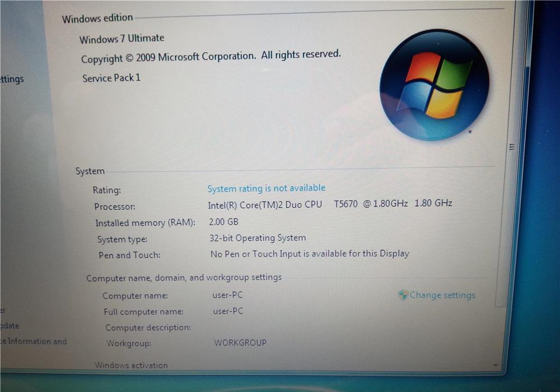The image size is (560, 392).
Task: Click the 'Windows activation' heading
Action: [132, 365]
